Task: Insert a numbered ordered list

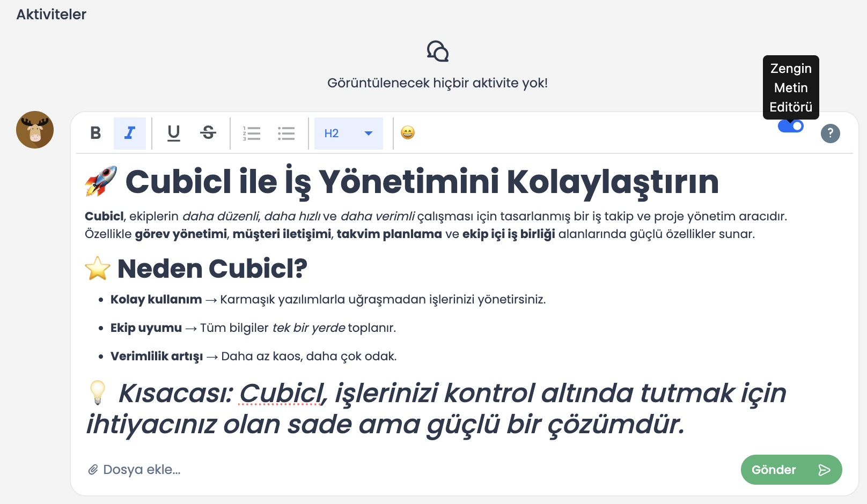Action: [251, 133]
